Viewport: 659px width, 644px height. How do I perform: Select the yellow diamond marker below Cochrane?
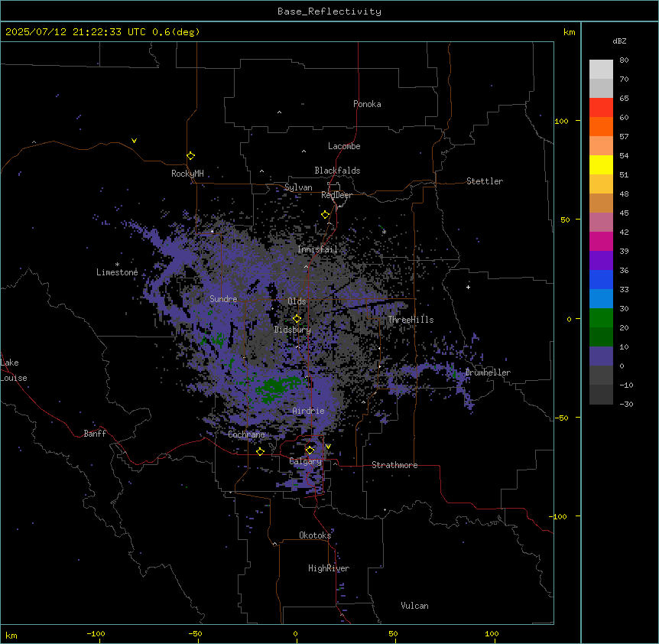point(260,451)
